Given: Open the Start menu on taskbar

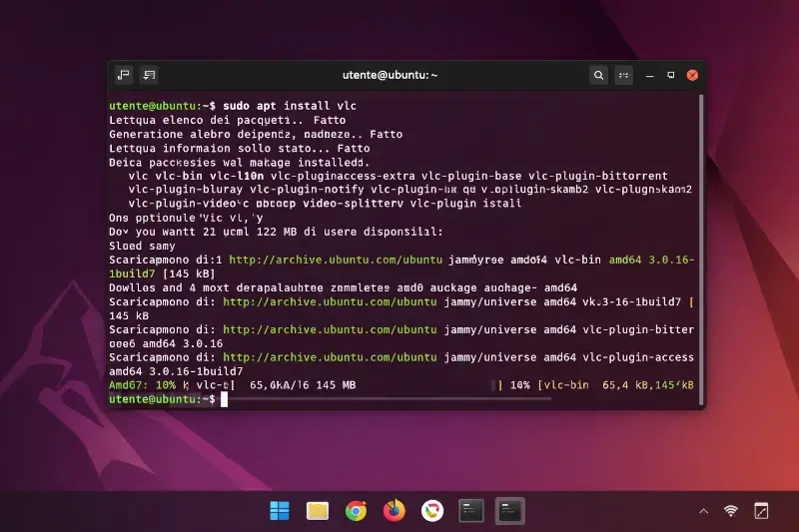Looking at the screenshot, I should (x=280, y=511).
